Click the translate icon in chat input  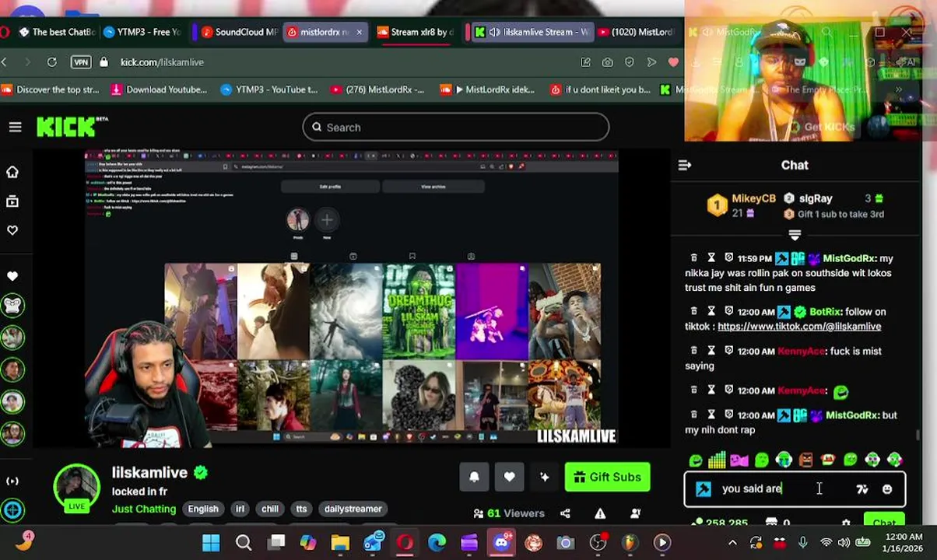(862, 489)
